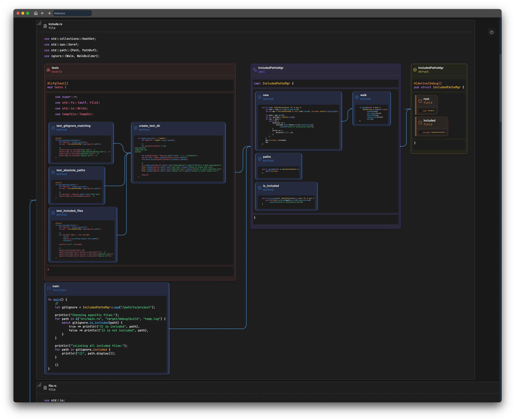Click the IncludedPathsMgr impl icon
Image resolution: width=515 pixels, height=420 pixels.
[255, 70]
